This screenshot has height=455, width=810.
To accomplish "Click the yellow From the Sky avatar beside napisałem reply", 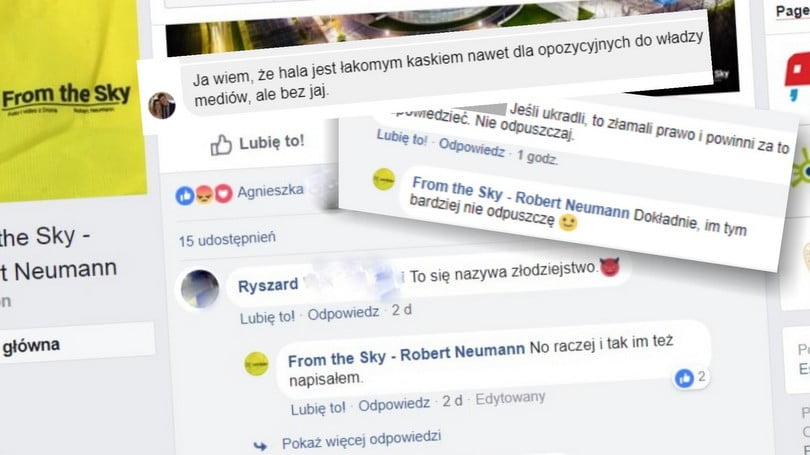I will (x=256, y=364).
